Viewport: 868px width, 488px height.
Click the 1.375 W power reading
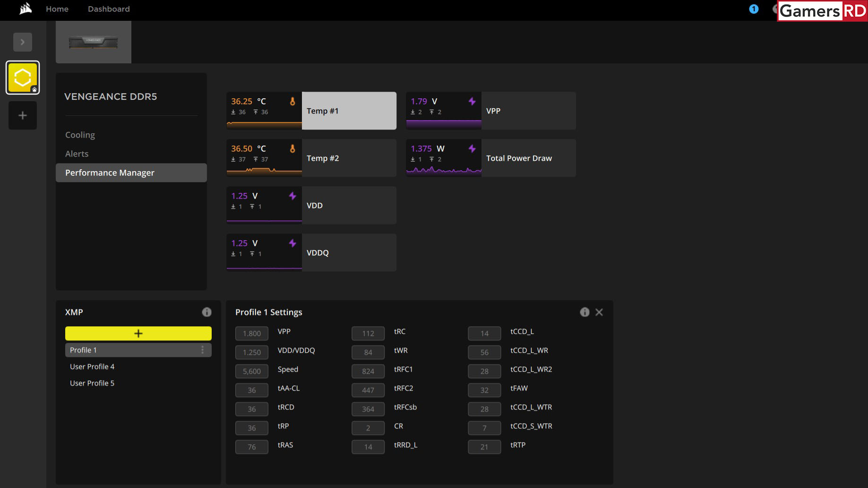point(428,148)
